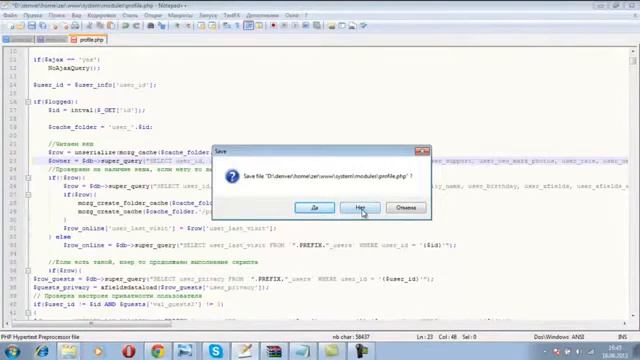Toggle synchronized vertical scrolling icon
Image resolution: width=640 pixels, height=360 pixels.
click(201, 26)
